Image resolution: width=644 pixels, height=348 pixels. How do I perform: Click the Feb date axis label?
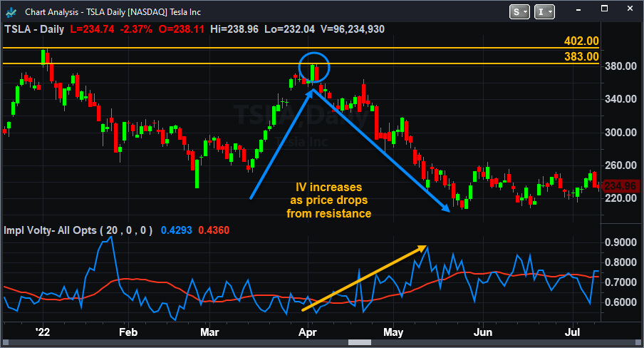coord(128,332)
